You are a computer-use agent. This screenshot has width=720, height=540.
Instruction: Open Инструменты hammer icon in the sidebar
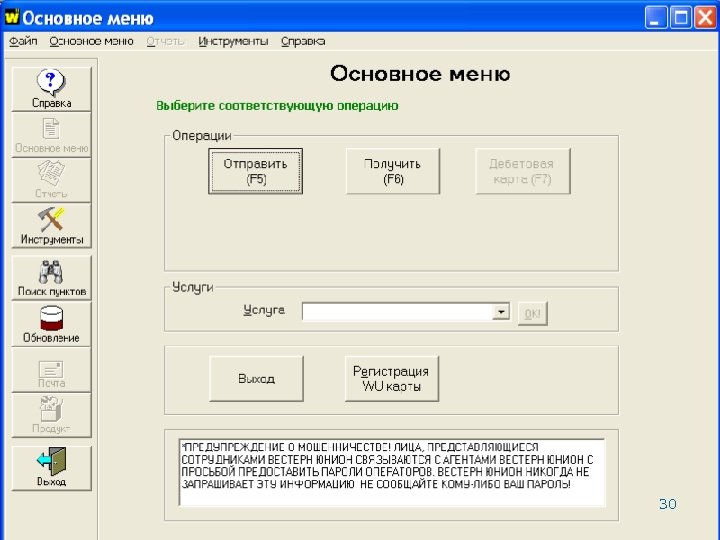coord(51,225)
